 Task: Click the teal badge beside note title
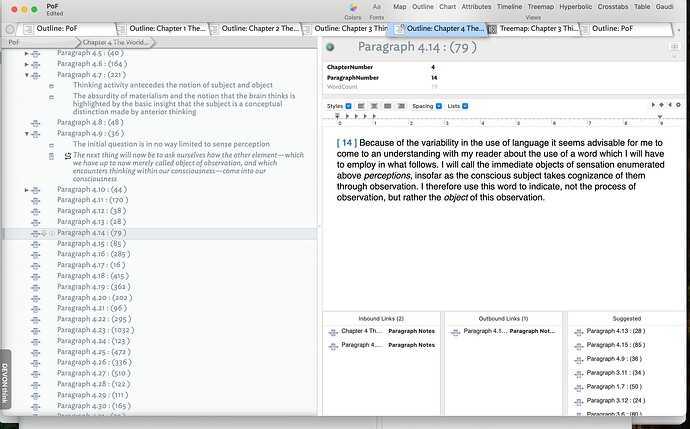click(330, 47)
